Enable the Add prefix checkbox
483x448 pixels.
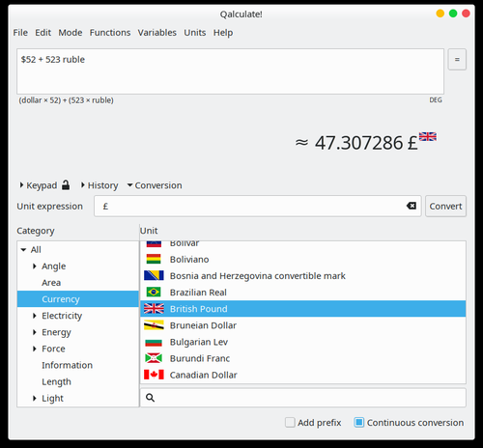click(290, 422)
